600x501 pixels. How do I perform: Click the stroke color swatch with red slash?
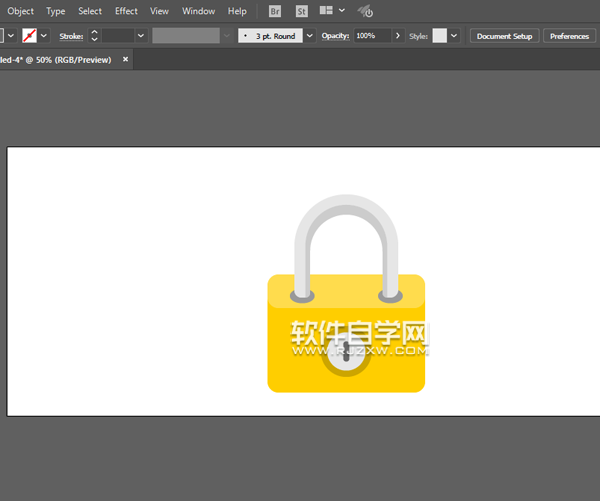tap(29, 36)
